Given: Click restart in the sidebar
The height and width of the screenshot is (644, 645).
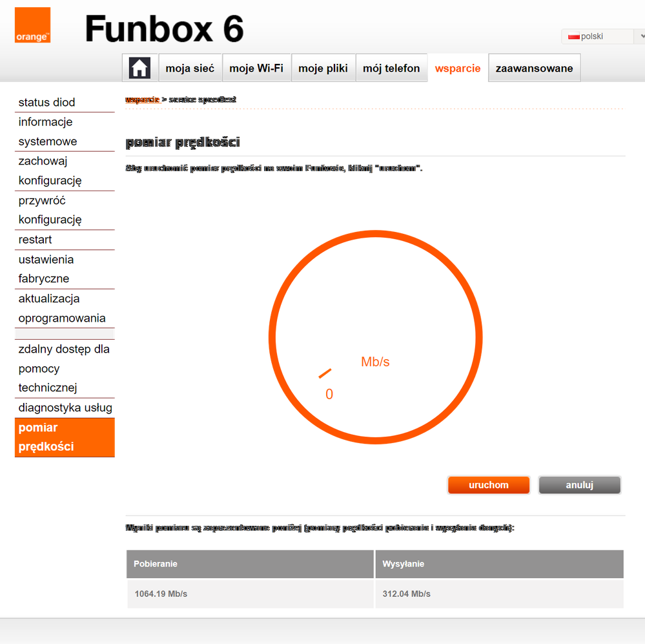Looking at the screenshot, I should (64, 240).
